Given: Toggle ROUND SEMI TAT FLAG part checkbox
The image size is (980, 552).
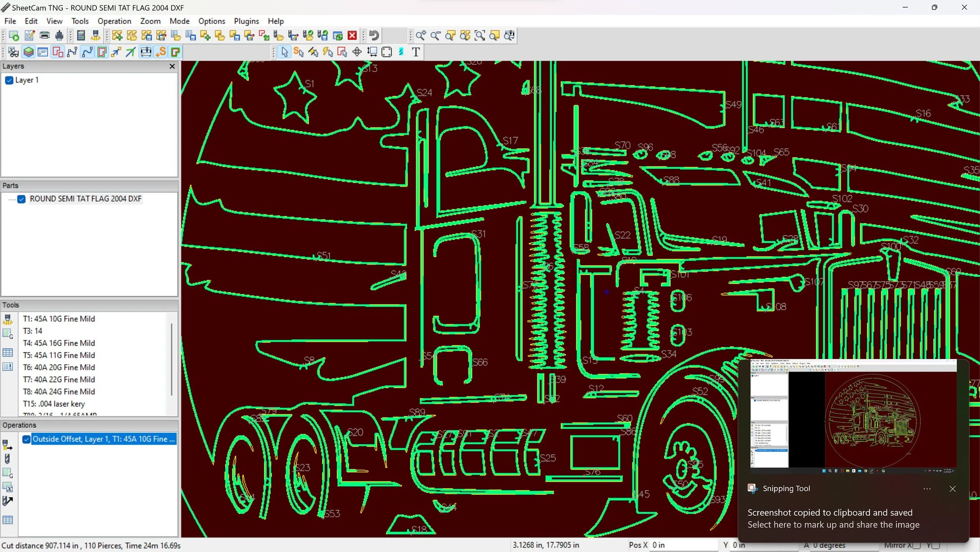Looking at the screenshot, I should point(22,199).
